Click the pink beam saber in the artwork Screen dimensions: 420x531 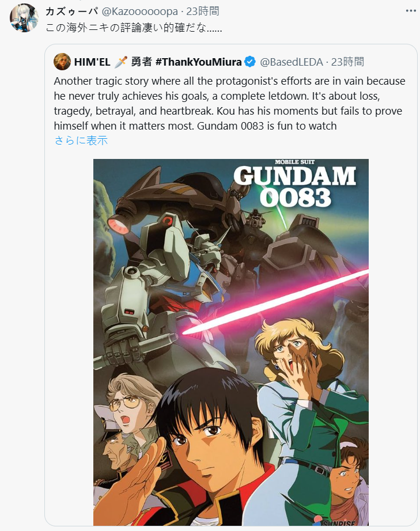(x=275, y=302)
